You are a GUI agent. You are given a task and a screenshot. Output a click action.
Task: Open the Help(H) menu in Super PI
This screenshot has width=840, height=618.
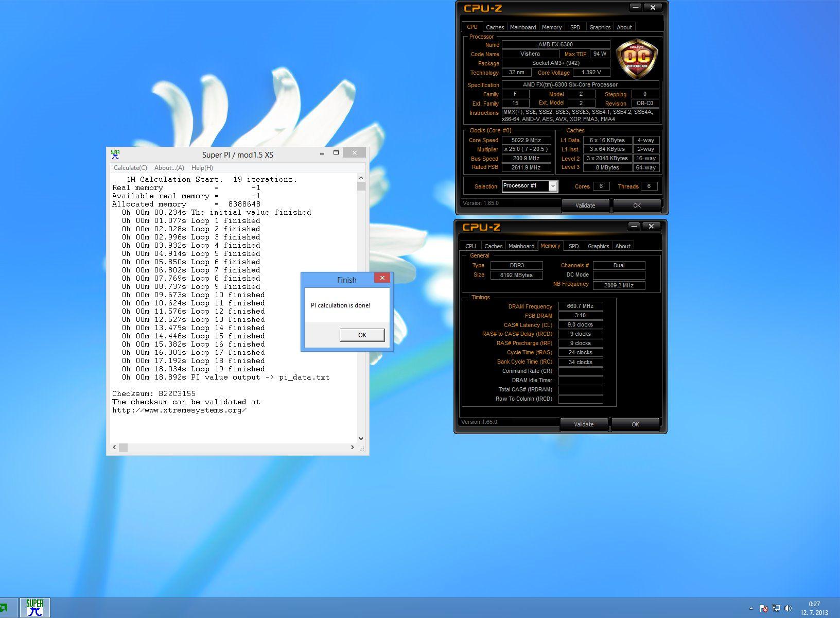tap(202, 168)
